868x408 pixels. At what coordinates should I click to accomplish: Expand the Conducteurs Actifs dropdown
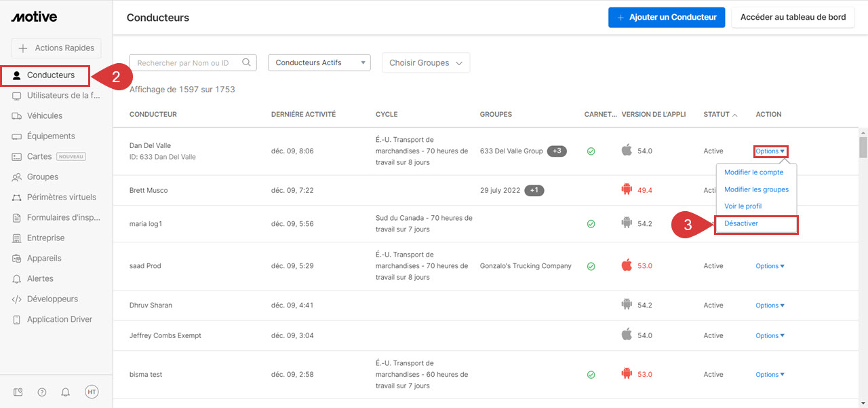(x=319, y=62)
